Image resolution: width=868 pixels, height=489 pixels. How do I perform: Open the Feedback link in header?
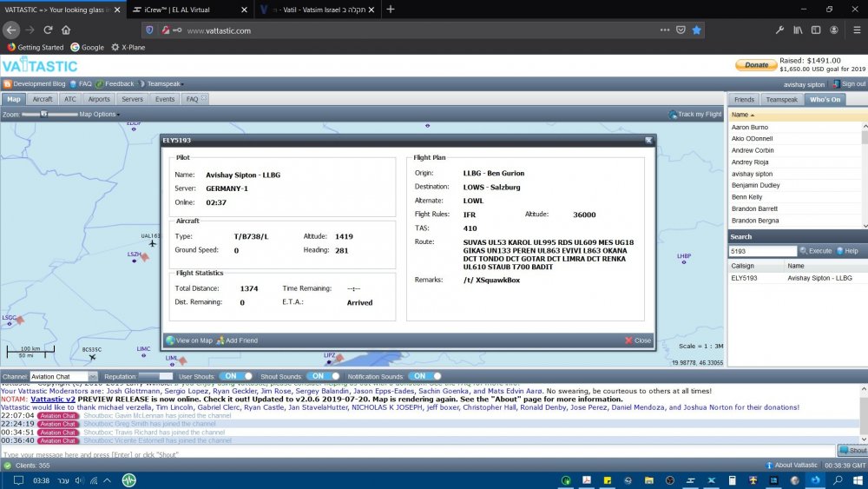(119, 84)
